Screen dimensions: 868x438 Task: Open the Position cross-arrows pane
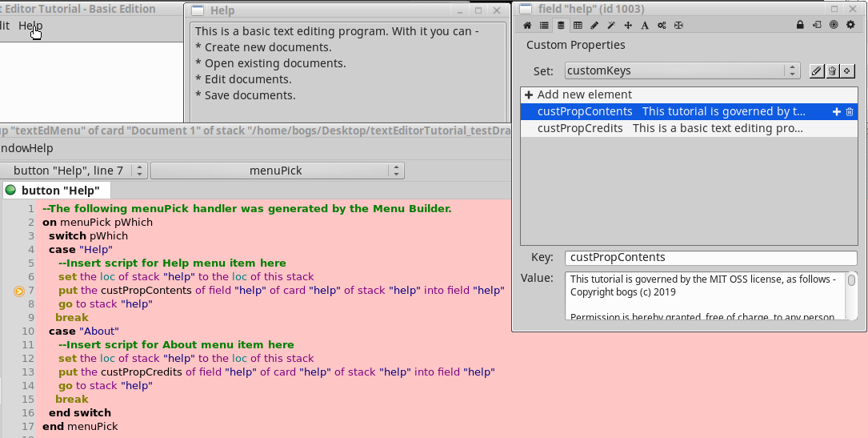628,26
